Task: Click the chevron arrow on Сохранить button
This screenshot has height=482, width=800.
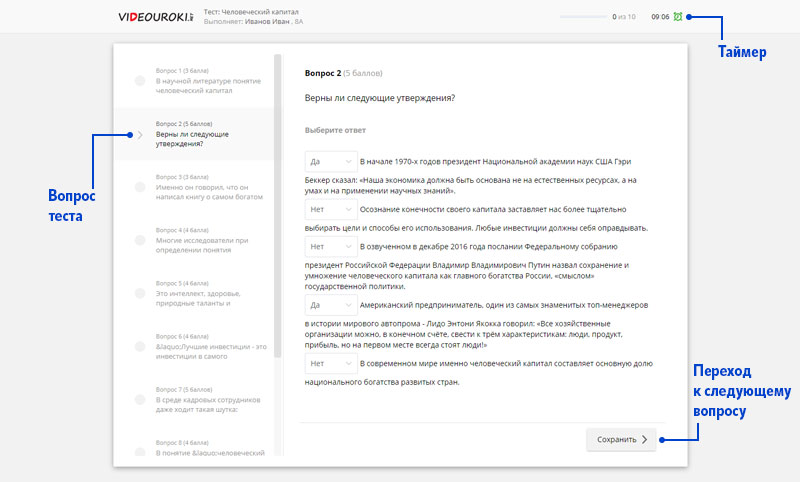Action: pos(644,439)
